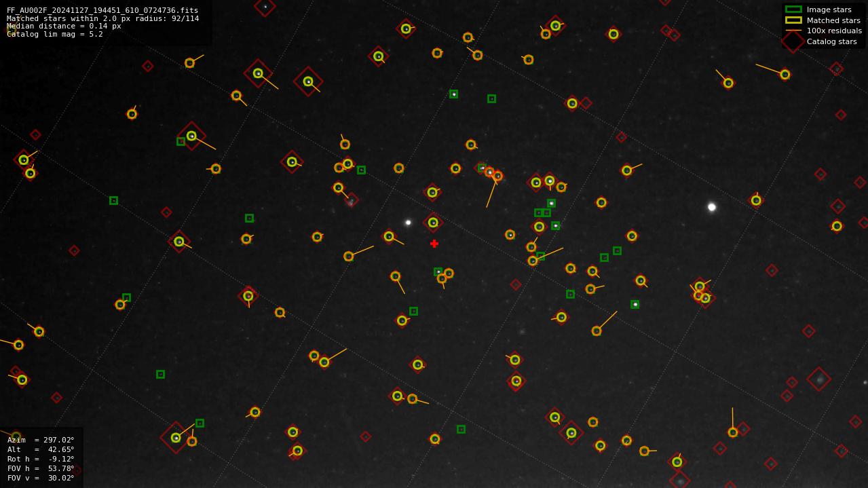Click the "Rot h = -9.12°" readout
868x488 pixels.
click(x=41, y=459)
